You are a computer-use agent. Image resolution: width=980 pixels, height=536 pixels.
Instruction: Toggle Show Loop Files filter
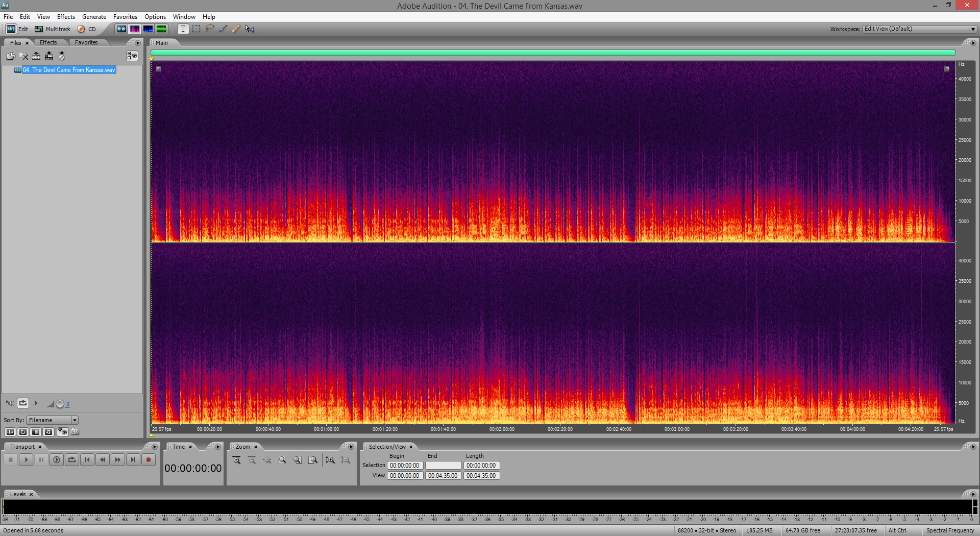(x=23, y=432)
